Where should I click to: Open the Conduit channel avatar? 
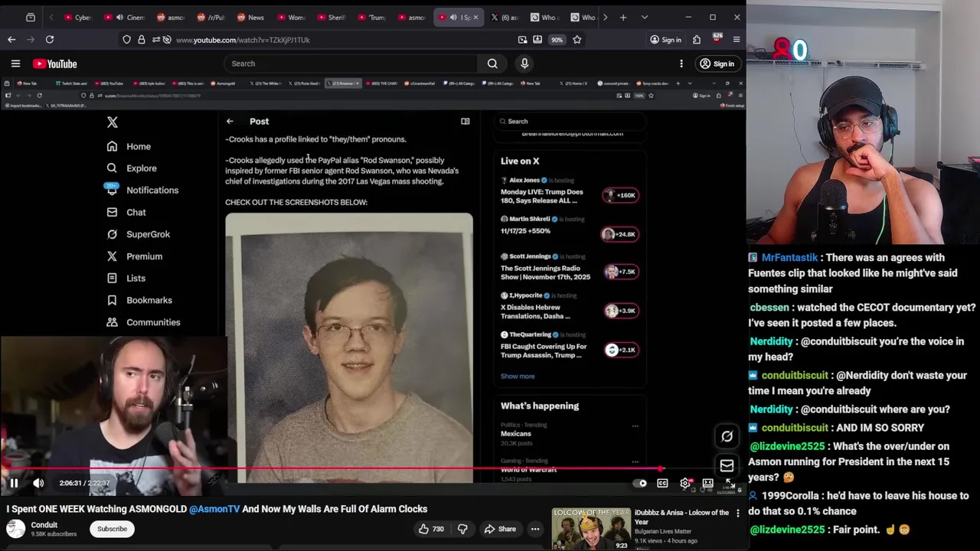[15, 529]
